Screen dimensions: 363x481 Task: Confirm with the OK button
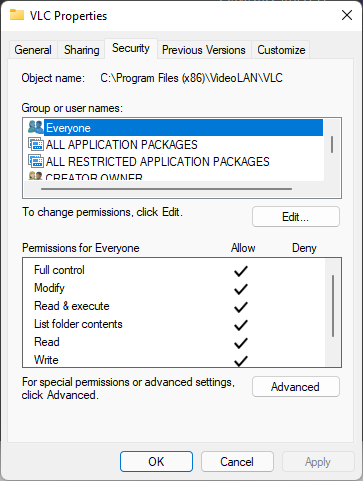tap(156, 462)
